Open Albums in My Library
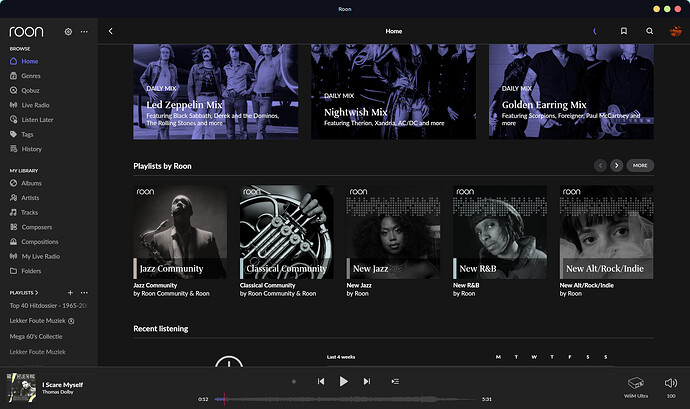690x409 pixels. (31, 183)
